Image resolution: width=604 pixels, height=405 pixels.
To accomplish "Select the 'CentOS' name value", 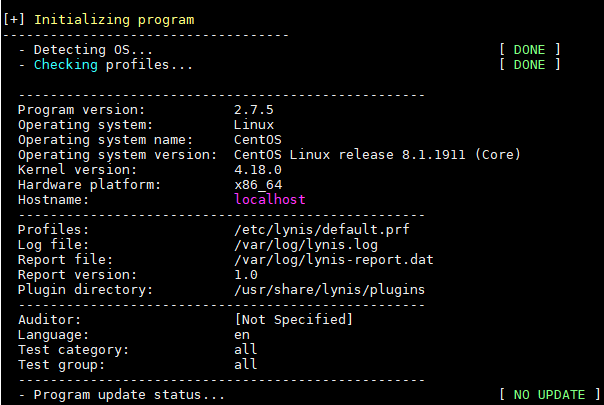I will [258, 140].
